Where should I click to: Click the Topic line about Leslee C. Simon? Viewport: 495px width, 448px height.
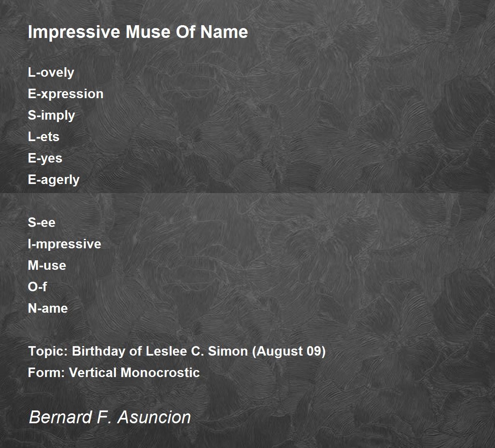177,351
